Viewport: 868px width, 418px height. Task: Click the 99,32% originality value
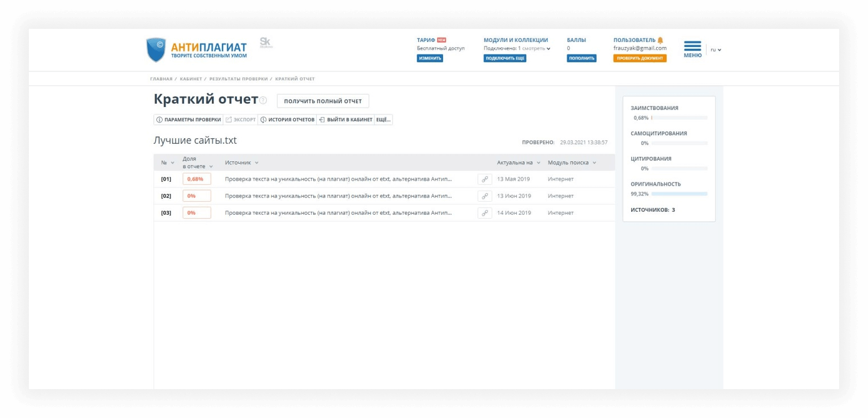(x=639, y=194)
